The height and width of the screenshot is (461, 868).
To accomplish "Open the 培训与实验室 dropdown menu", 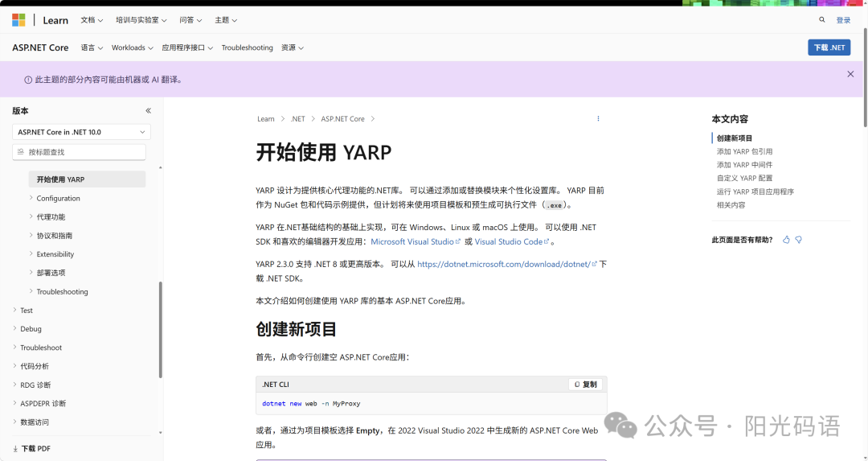I will pos(141,20).
